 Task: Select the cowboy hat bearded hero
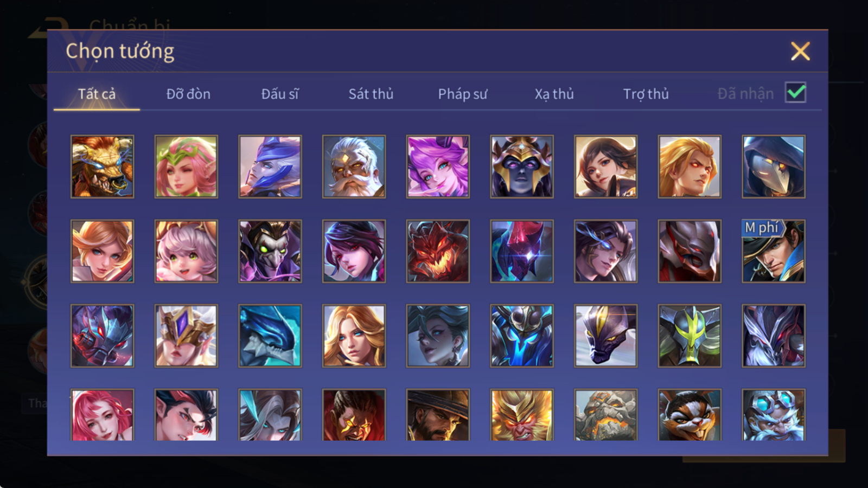(x=438, y=415)
